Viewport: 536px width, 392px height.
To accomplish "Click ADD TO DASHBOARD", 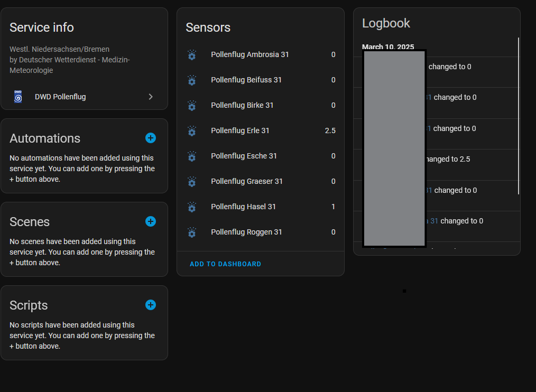I will click(x=225, y=264).
